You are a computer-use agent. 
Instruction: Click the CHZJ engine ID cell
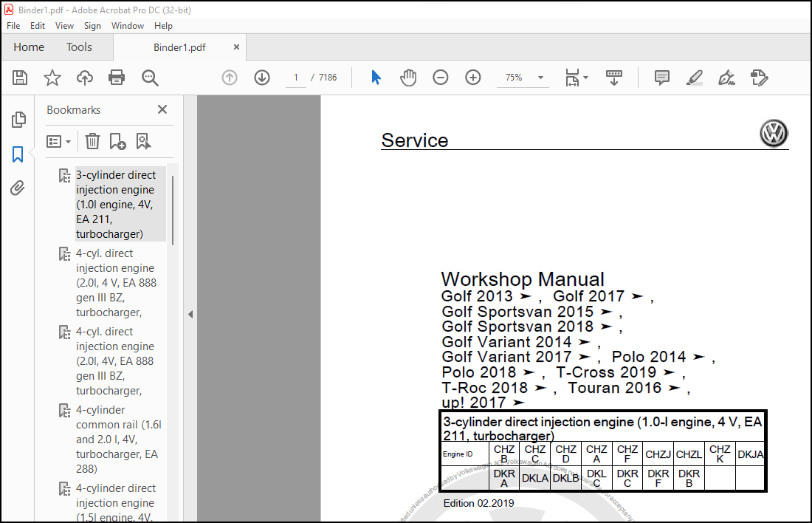pyautogui.click(x=658, y=454)
